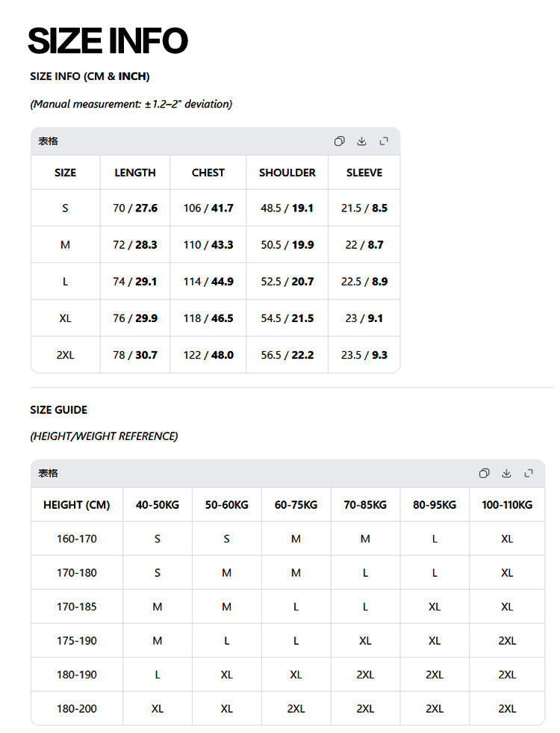Click the SIZE GUIDE heading
This screenshot has height=733, width=560.
click(59, 410)
